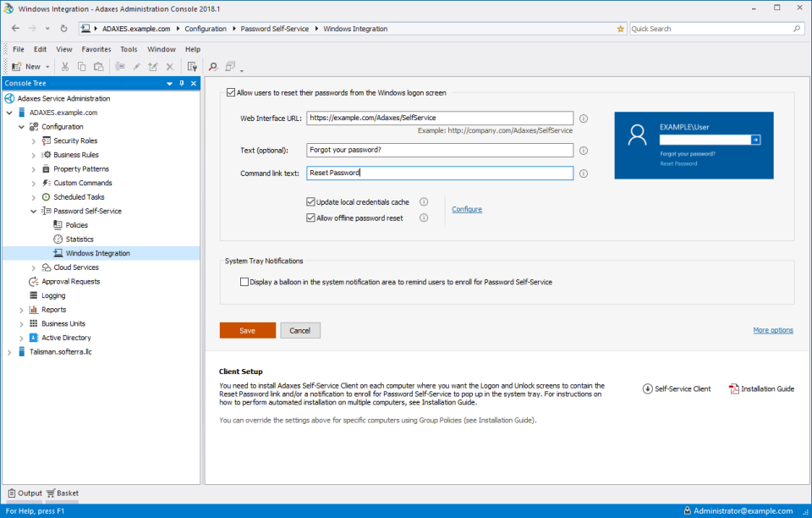Disable Update local credentials cache
This screenshot has height=518, width=812.
click(x=311, y=201)
